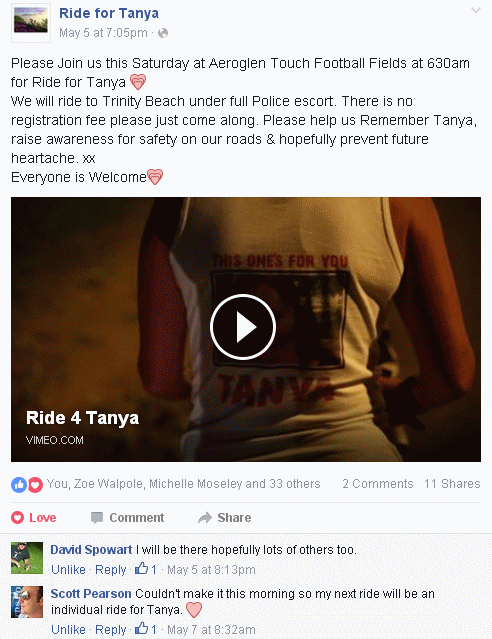Open the 2 Comments count
Screen dimensions: 492x639
[378, 484]
